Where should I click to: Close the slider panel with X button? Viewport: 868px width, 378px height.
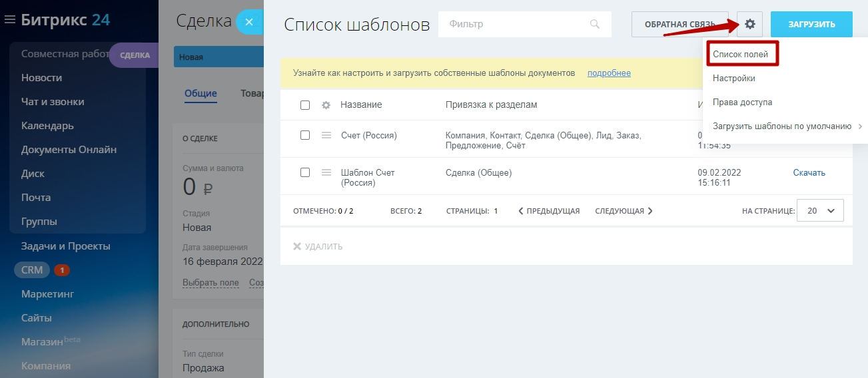coord(249,22)
